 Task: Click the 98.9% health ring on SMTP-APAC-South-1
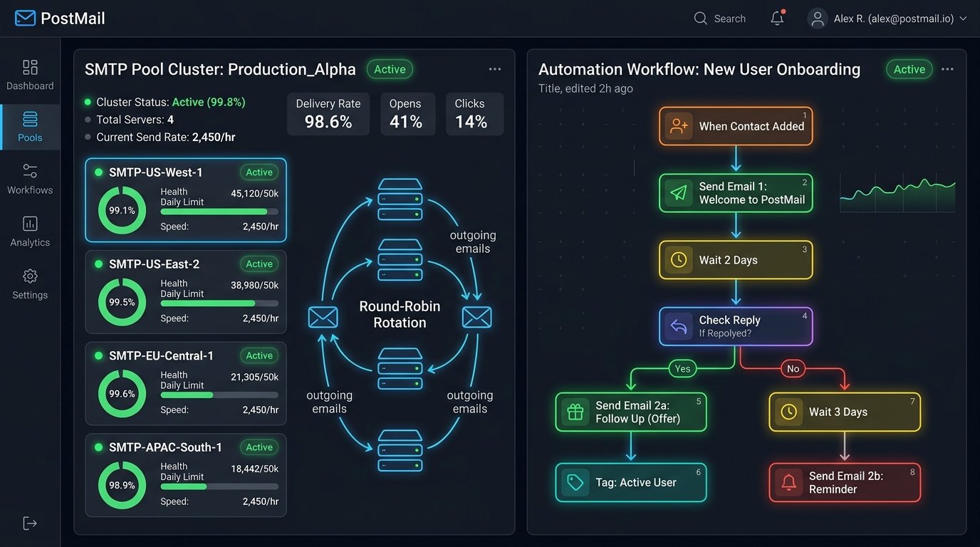122,485
